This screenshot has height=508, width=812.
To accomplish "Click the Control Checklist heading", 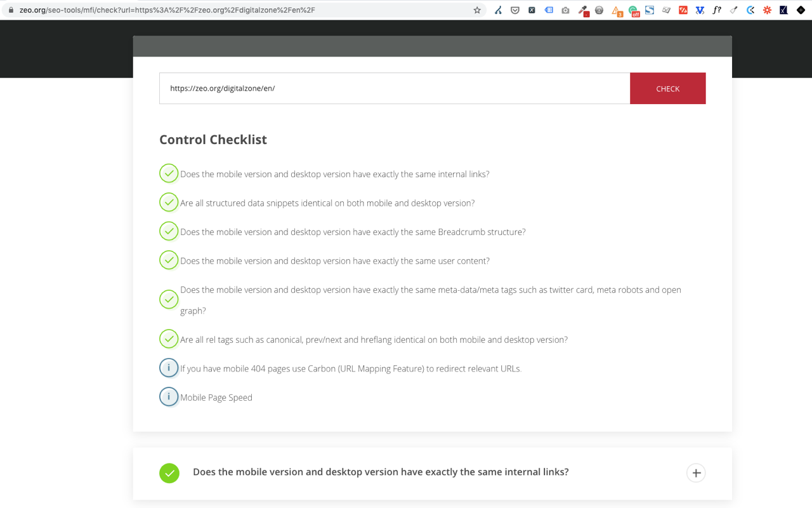I will [x=213, y=139].
